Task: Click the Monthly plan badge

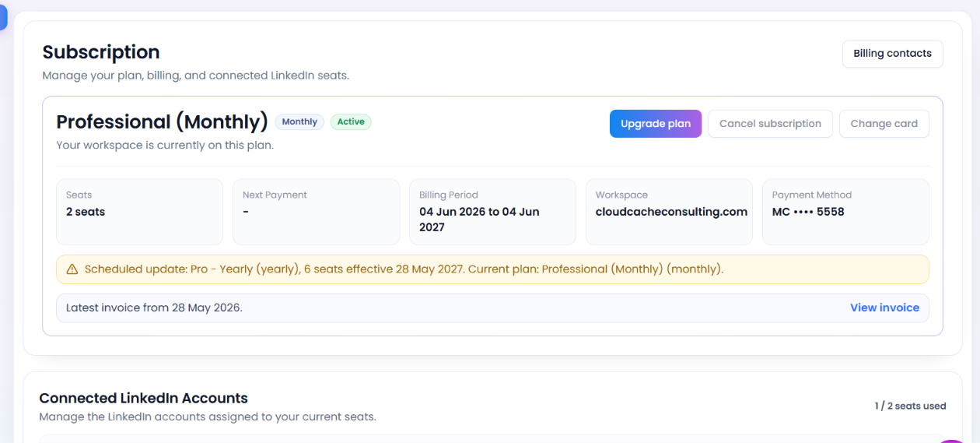Action: [x=299, y=122]
